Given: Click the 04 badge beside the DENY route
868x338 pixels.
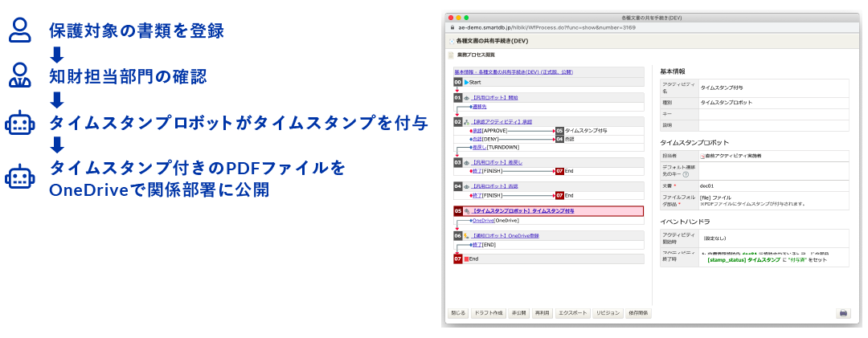Looking at the screenshot, I should tap(559, 139).
